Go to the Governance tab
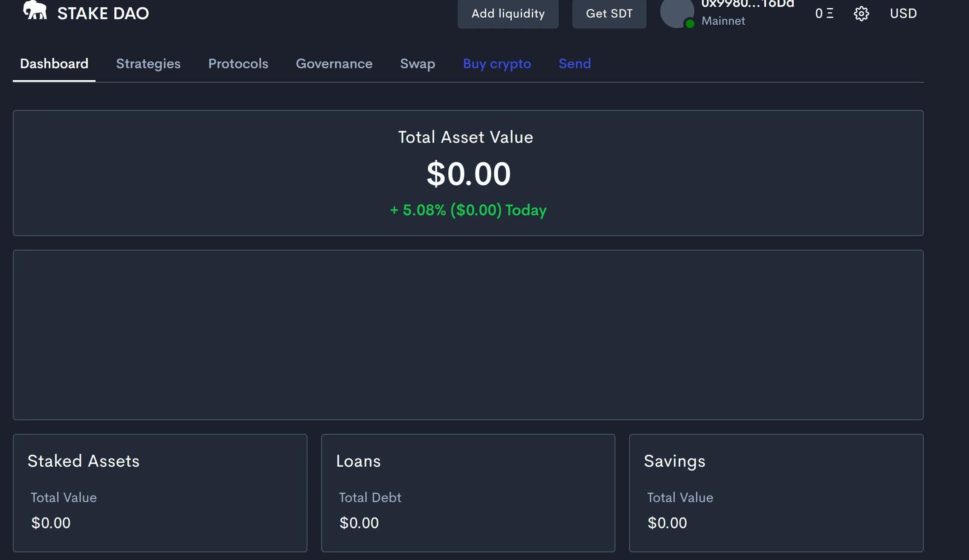This screenshot has width=969, height=560. pyautogui.click(x=334, y=64)
